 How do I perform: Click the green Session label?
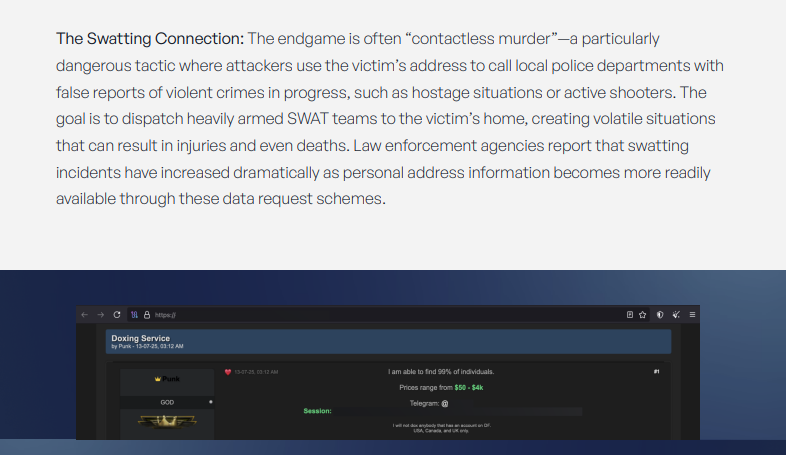317,411
